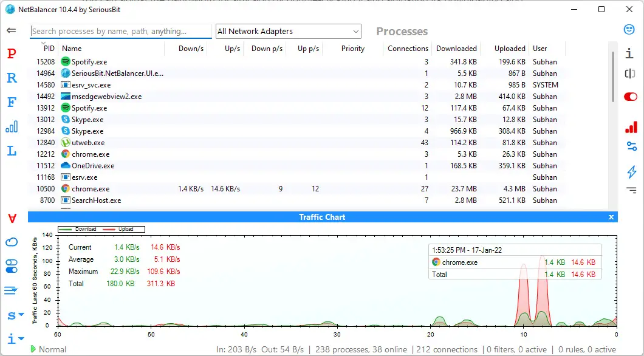Click the 0 filters, 0 active status
644x356 pixels.
tap(517, 349)
